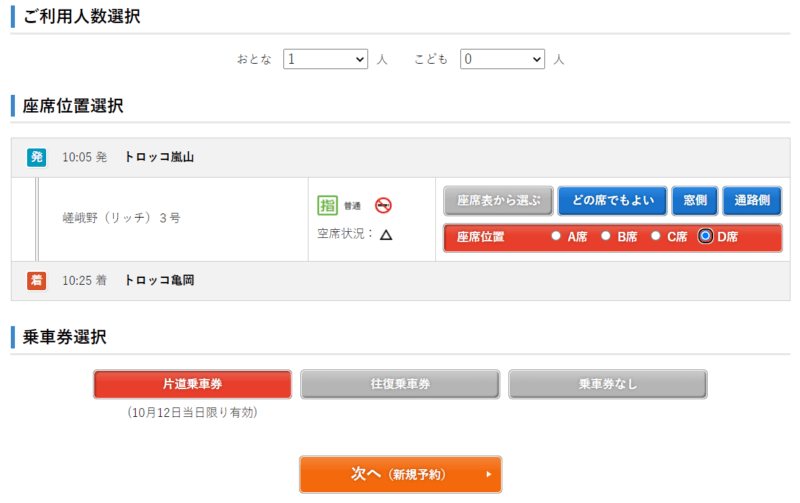Select 往復乗車券 round-trip ticket
The width and height of the screenshot is (800, 503).
[400, 384]
